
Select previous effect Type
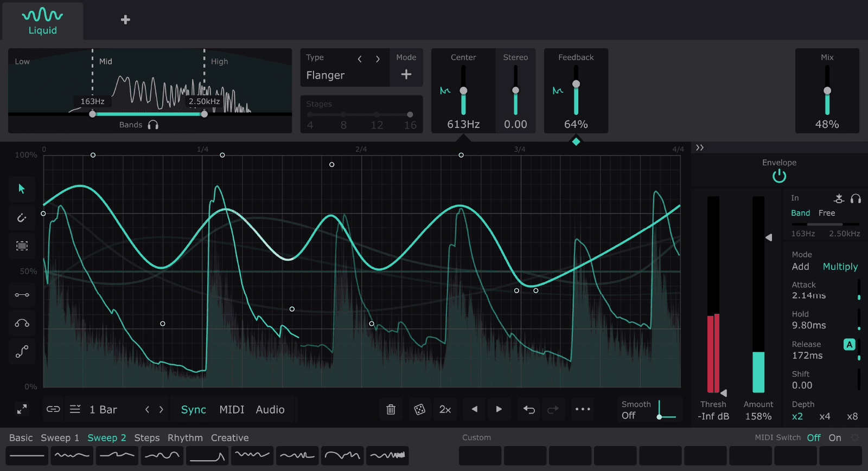pyautogui.click(x=360, y=59)
